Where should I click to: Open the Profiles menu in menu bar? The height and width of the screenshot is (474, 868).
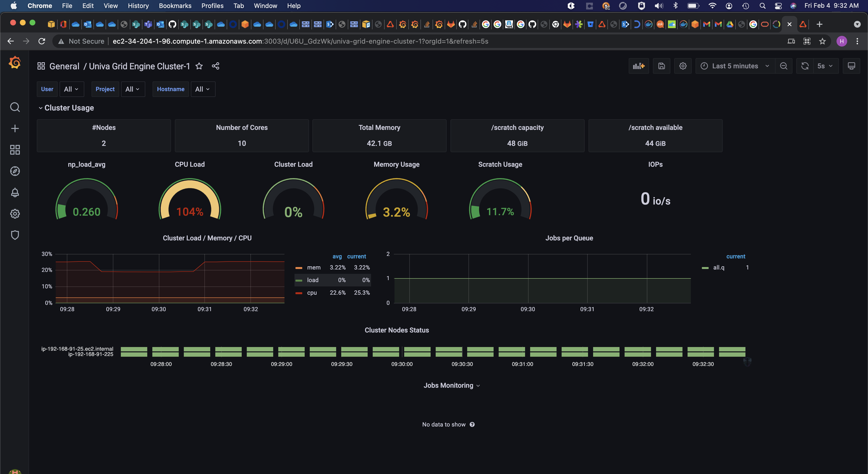click(x=212, y=6)
